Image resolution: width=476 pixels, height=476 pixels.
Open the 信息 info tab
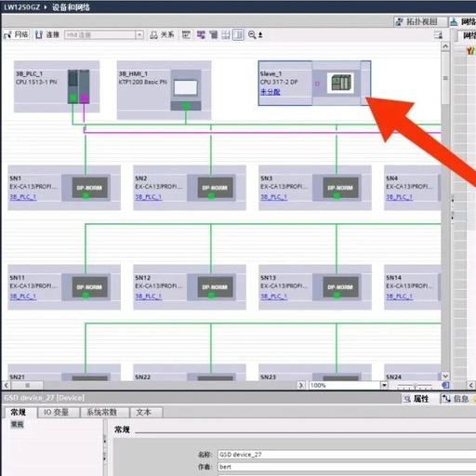(457, 399)
